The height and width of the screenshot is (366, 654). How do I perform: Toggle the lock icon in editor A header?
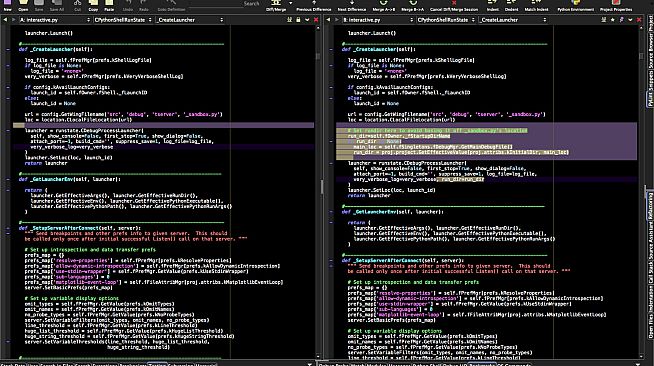[298, 20]
